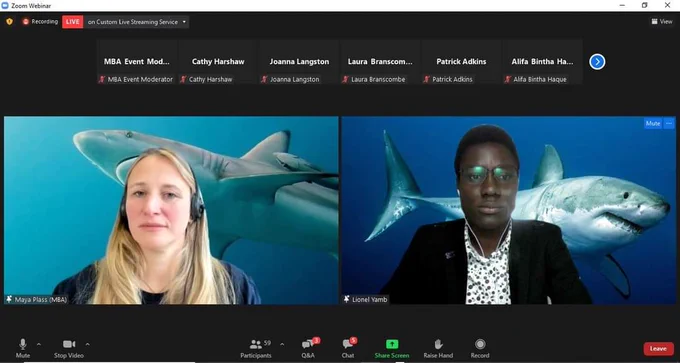Select Alifa Bintha Haque panelist tile
Screen dimensions: 680x363
pos(542,62)
